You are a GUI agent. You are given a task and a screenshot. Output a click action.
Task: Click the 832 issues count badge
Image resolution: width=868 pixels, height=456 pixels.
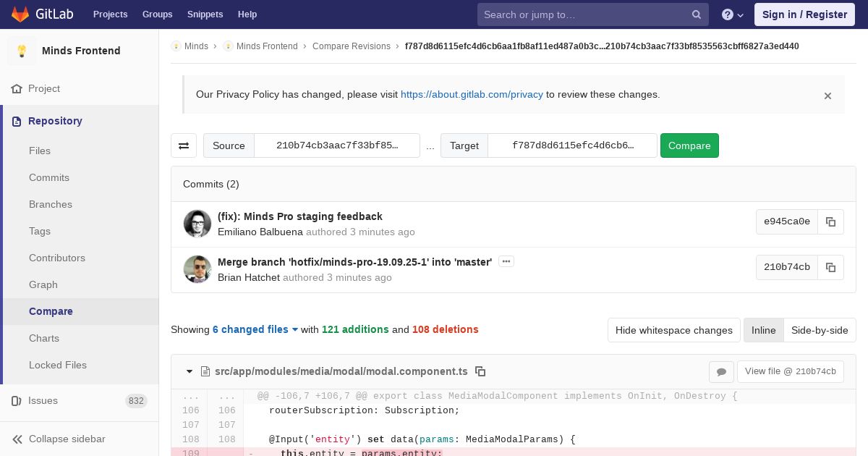136,401
